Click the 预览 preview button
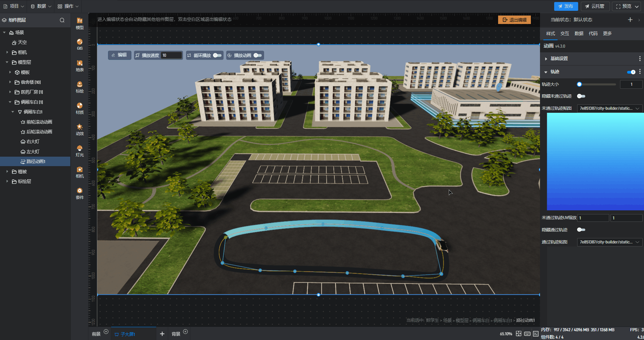Screen dimensions: 644x340 (627, 6)
